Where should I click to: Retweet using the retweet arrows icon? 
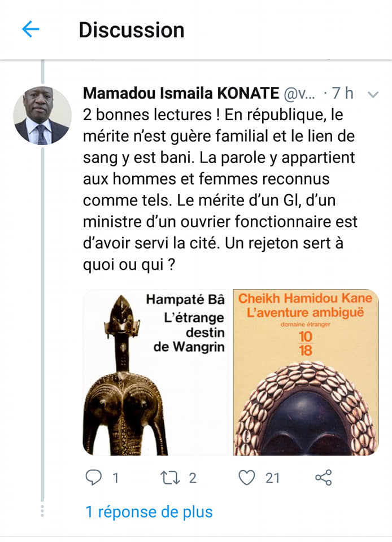click(x=170, y=478)
